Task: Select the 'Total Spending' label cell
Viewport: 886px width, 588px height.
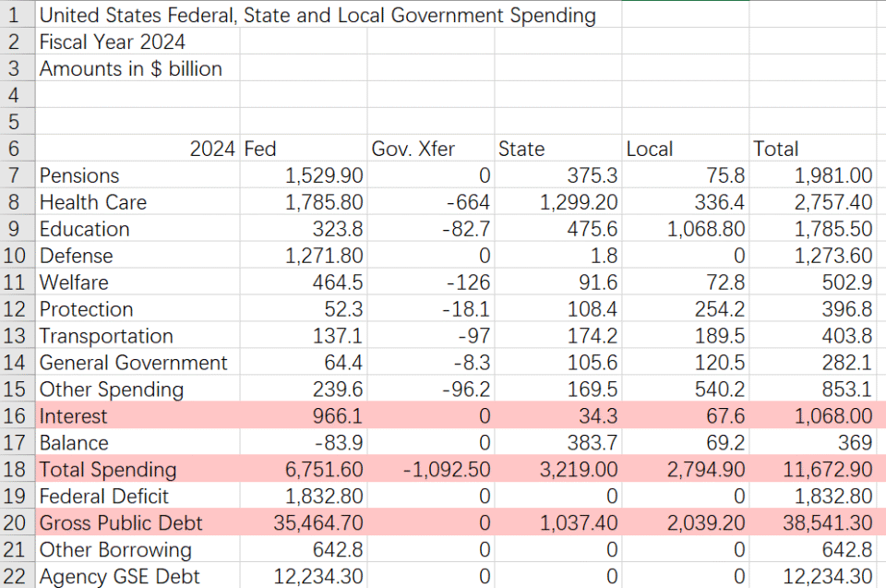Action: 138,469
